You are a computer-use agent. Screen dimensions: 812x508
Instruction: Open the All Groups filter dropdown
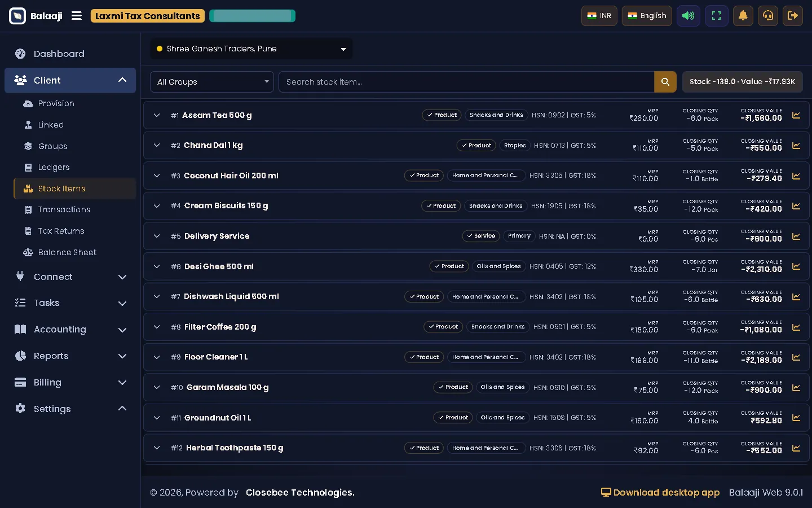(212, 82)
